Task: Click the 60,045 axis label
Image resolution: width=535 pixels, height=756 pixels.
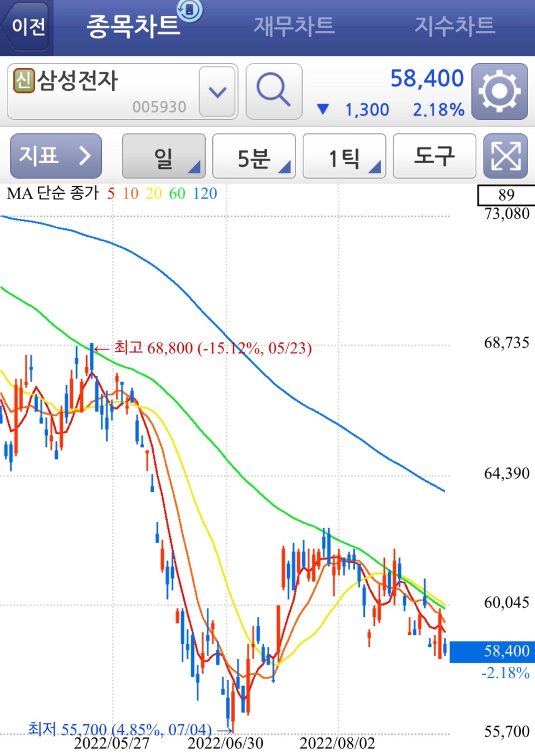Action: [507, 602]
